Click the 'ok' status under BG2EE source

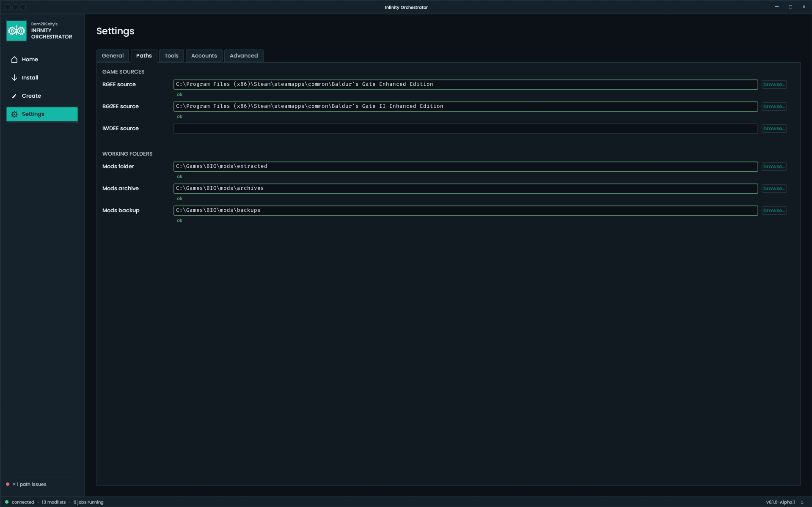tap(179, 117)
